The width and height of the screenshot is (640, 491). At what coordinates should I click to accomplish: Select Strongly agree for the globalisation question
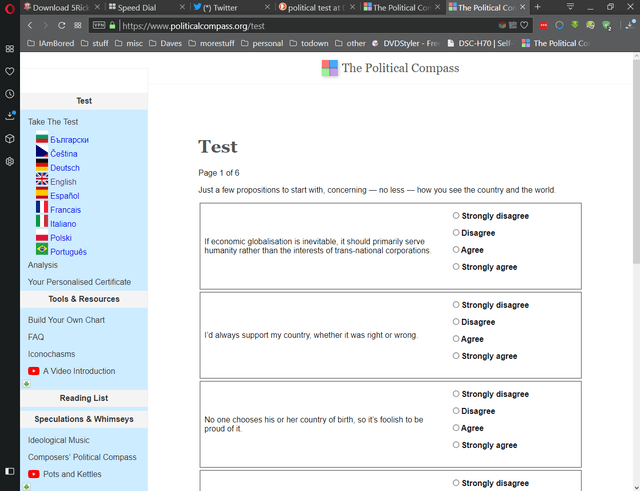[x=456, y=267]
